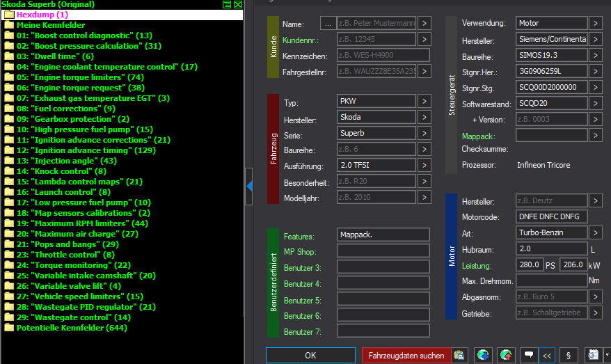Viewport: 611px width, 364px height.
Task: Open folder 23: Throttle control
Action: (x=65, y=255)
